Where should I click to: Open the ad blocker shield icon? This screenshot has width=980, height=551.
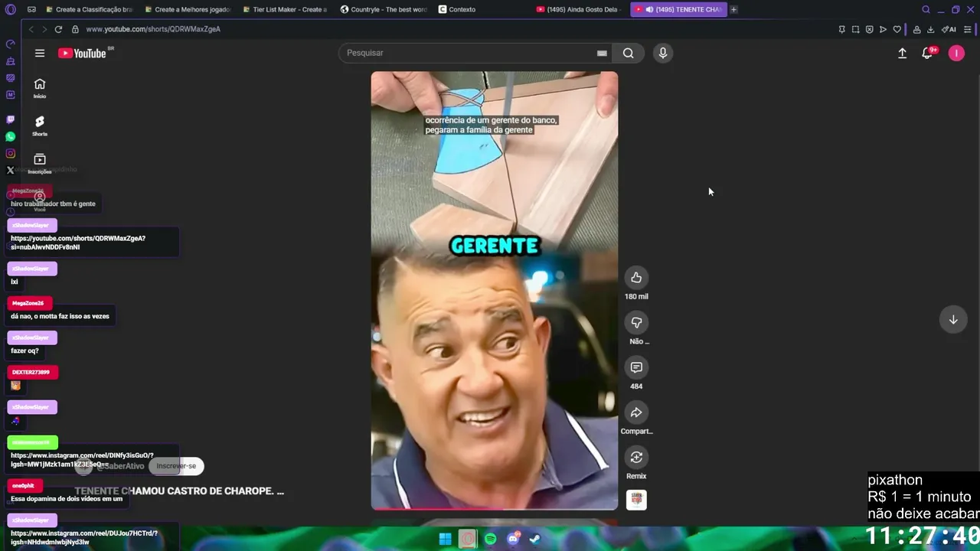tap(869, 29)
